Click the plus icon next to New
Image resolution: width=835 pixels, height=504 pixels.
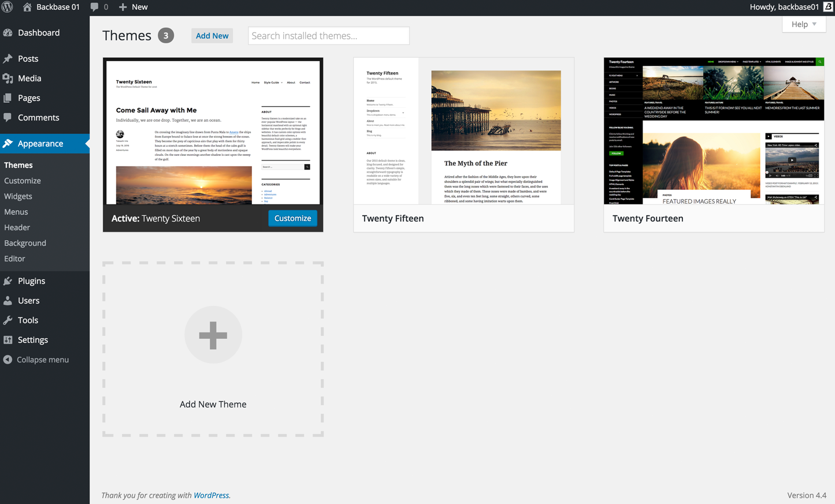(x=123, y=7)
